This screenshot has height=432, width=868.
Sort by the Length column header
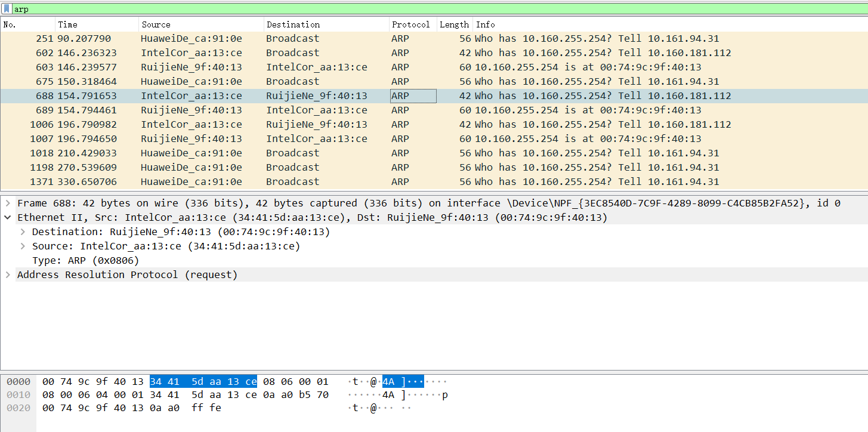point(455,24)
